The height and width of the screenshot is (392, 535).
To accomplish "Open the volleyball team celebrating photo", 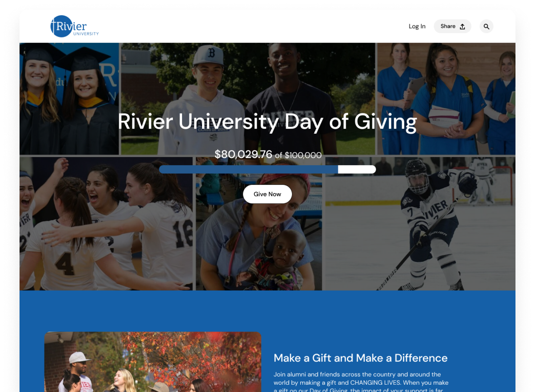I will pos(106,224).
